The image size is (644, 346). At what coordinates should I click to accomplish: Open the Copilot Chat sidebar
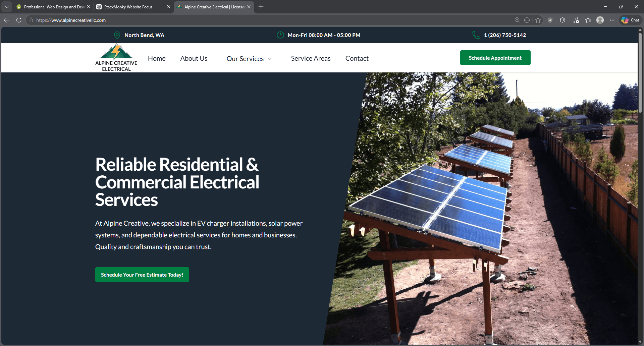click(630, 20)
